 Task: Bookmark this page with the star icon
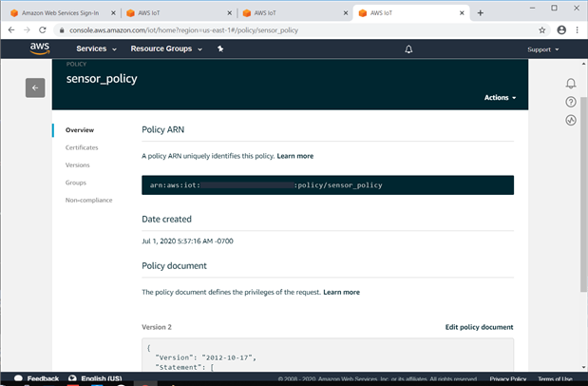click(x=542, y=29)
